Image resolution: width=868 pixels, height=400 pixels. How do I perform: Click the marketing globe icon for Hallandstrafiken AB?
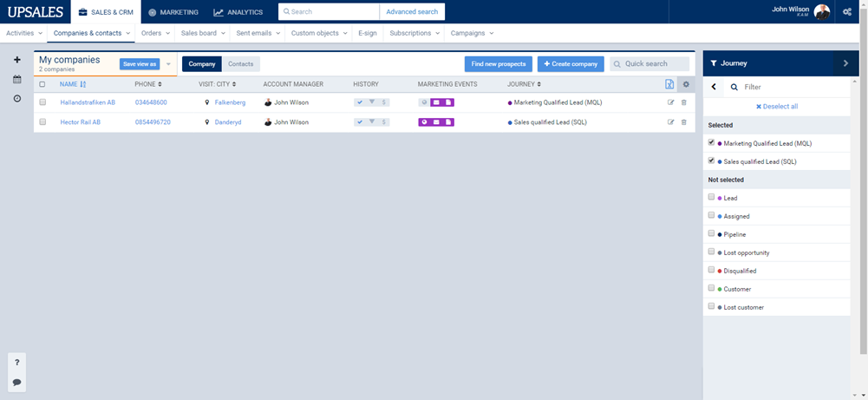coord(424,102)
